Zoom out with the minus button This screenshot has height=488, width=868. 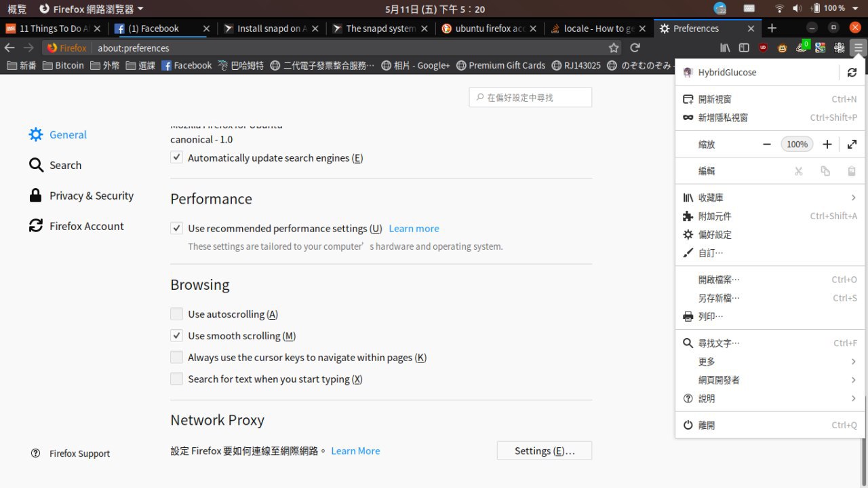pyautogui.click(x=767, y=145)
